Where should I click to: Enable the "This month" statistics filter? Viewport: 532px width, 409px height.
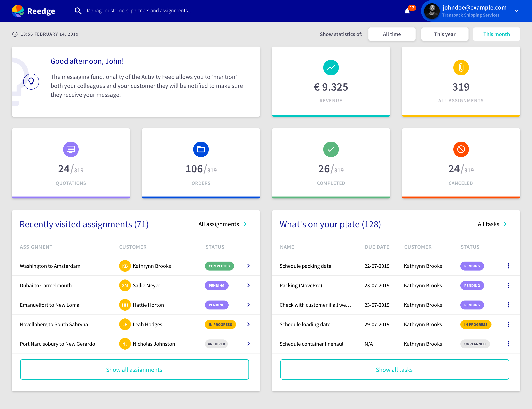pos(497,34)
